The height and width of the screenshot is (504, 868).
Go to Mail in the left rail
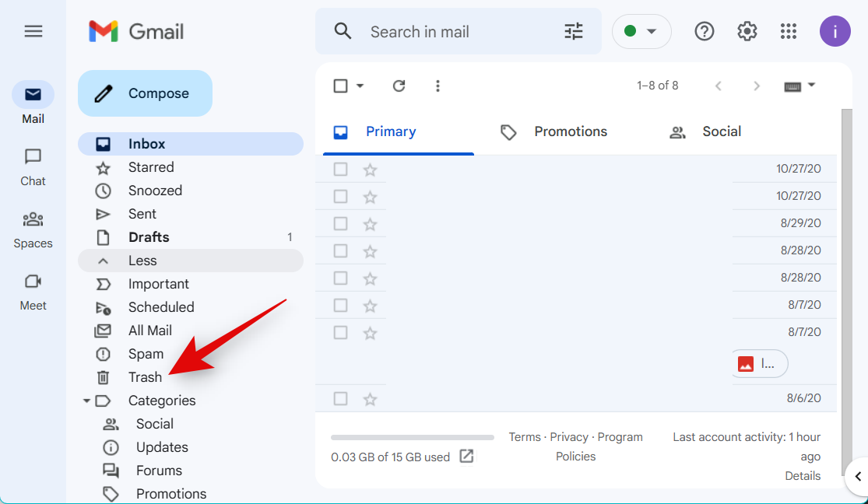pos(33,103)
